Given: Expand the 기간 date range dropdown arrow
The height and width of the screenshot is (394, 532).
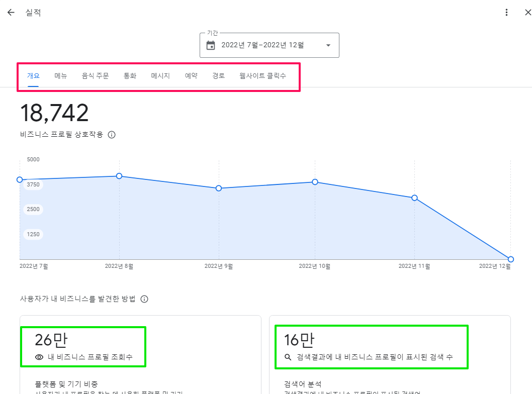Looking at the screenshot, I should pyautogui.click(x=328, y=45).
